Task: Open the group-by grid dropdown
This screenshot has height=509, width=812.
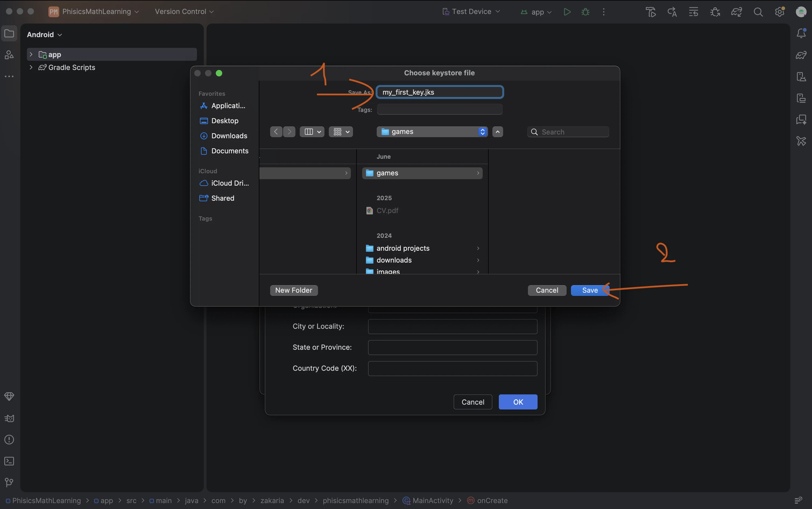Action: click(341, 132)
